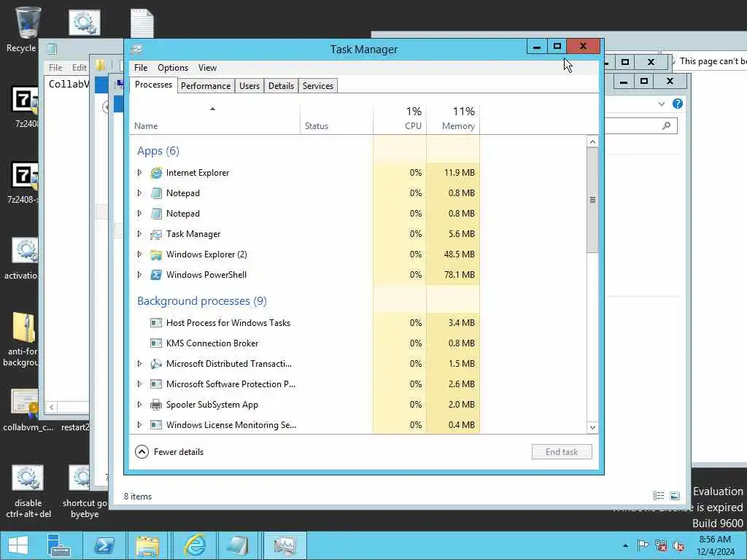
Task: Expand the Spooler SubSystem App entry
Action: pyautogui.click(x=139, y=405)
